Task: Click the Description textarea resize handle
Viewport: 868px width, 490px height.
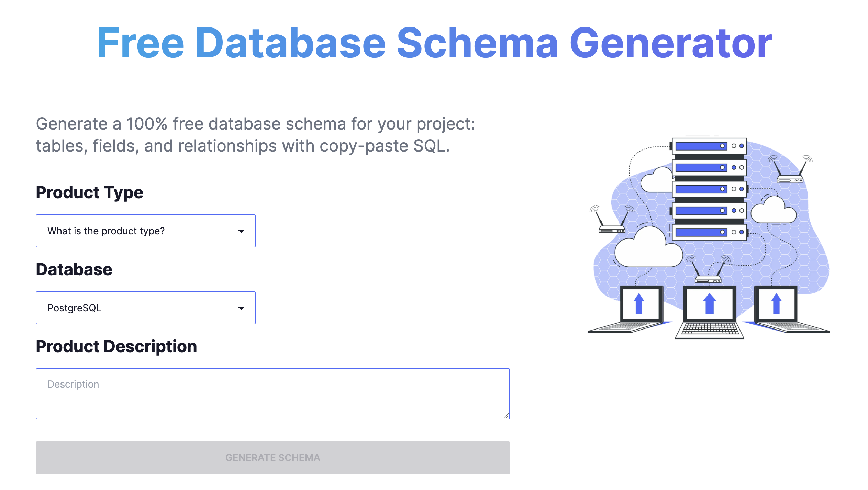Action: [x=507, y=416]
